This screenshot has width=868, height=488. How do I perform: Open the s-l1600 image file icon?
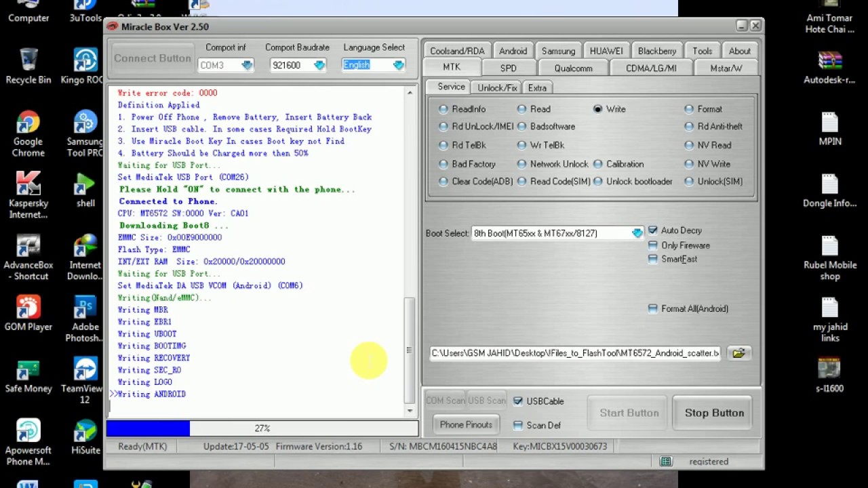(829, 375)
